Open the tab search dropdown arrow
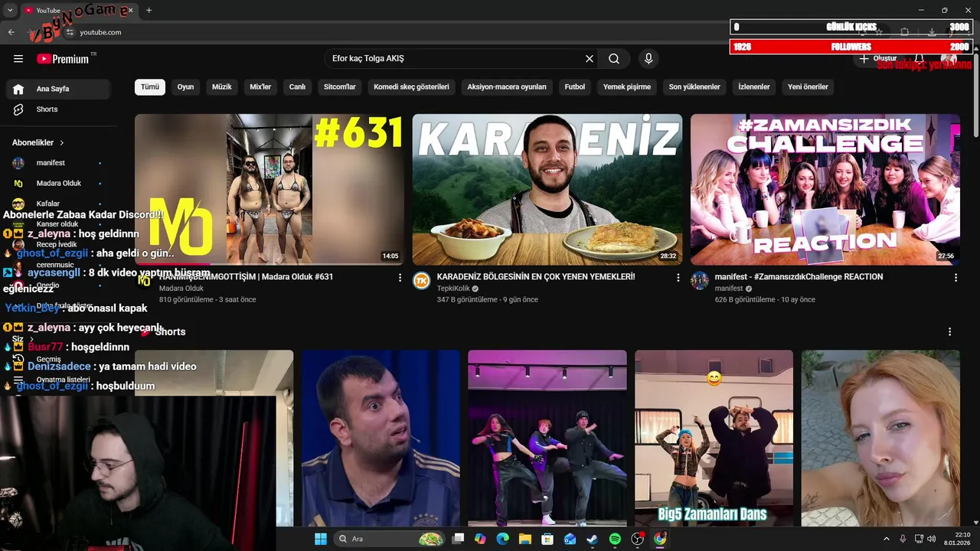The image size is (980, 551). tap(10, 10)
